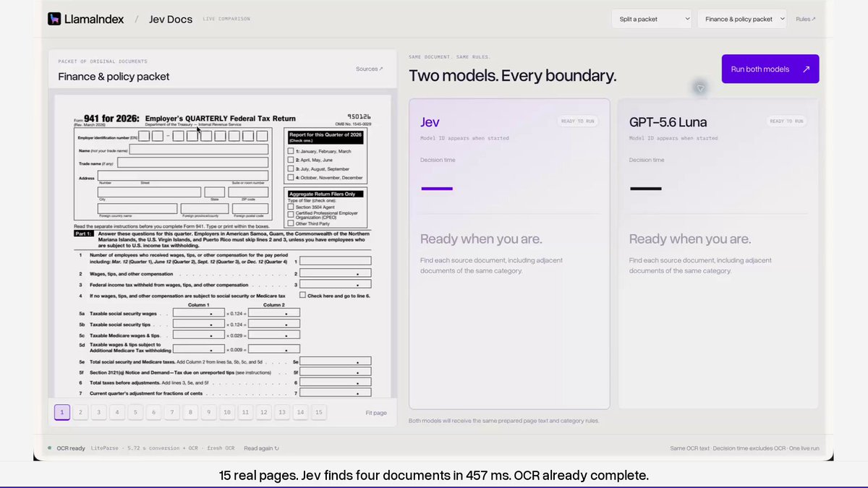
Task: Go to page 13 of the packet
Action: 282,412
